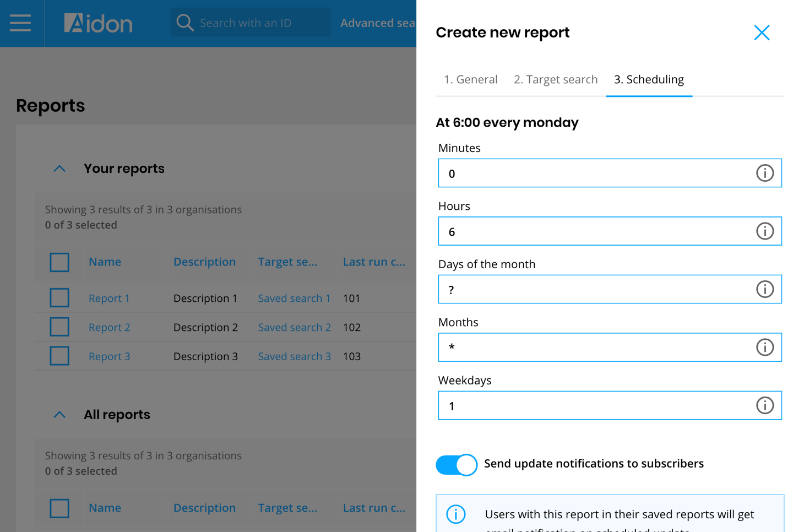Open Saved search 1 link
Image resolution: width=804 pixels, height=532 pixels.
pyautogui.click(x=294, y=298)
